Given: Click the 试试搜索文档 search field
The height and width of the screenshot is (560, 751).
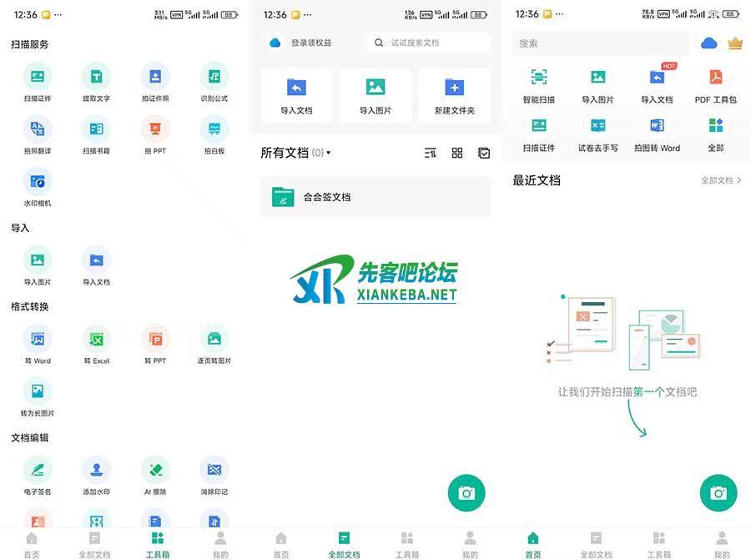Looking at the screenshot, I should click(429, 43).
